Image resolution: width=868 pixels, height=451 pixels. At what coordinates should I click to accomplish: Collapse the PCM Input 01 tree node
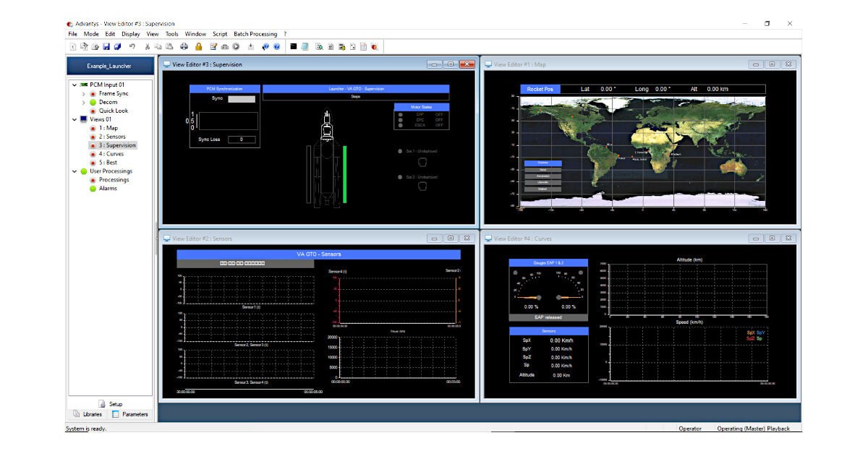73,84
